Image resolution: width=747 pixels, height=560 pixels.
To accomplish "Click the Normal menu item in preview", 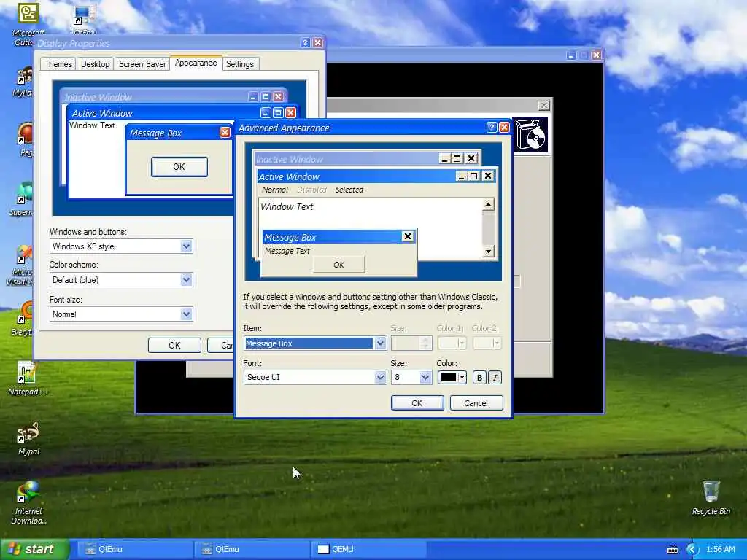I will (x=275, y=190).
